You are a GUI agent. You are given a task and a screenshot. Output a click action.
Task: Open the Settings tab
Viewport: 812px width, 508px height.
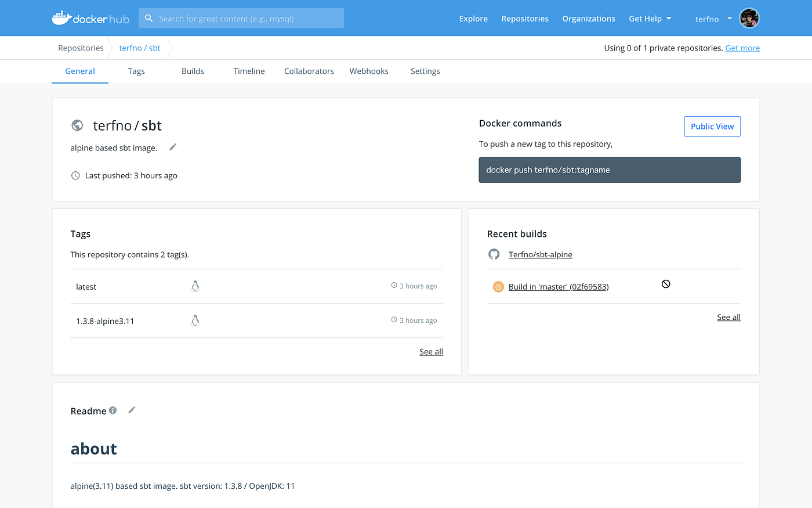click(x=425, y=71)
